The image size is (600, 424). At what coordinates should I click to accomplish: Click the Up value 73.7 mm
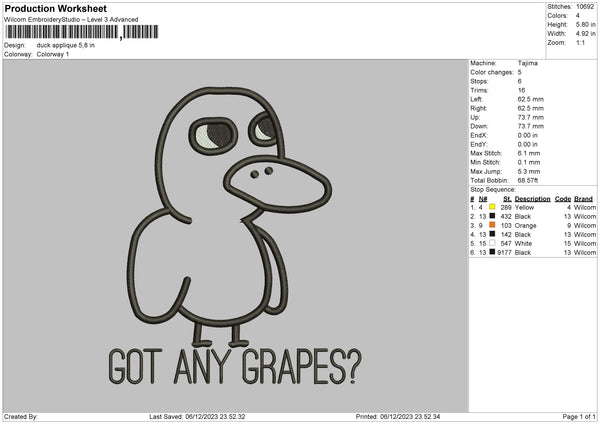click(x=530, y=117)
